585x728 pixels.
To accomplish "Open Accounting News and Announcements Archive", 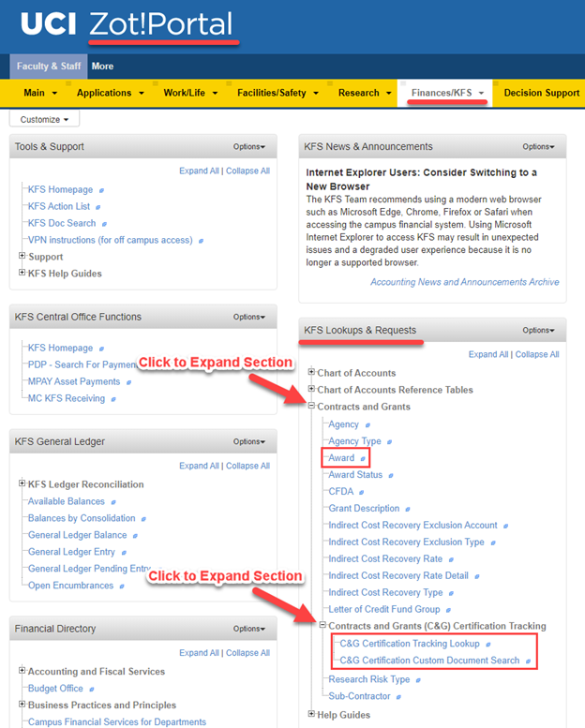I will tap(465, 282).
